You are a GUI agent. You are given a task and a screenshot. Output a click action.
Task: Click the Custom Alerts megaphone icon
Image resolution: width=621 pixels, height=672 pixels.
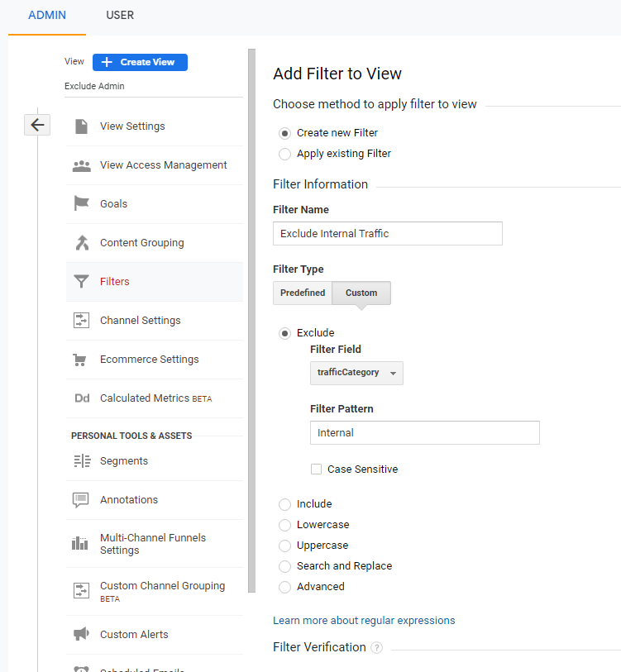pos(81,635)
